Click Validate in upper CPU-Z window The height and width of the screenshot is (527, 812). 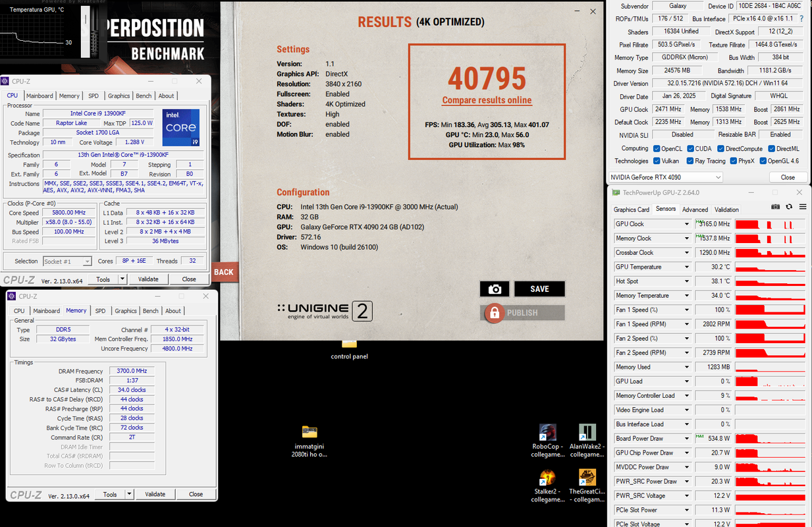(x=148, y=279)
